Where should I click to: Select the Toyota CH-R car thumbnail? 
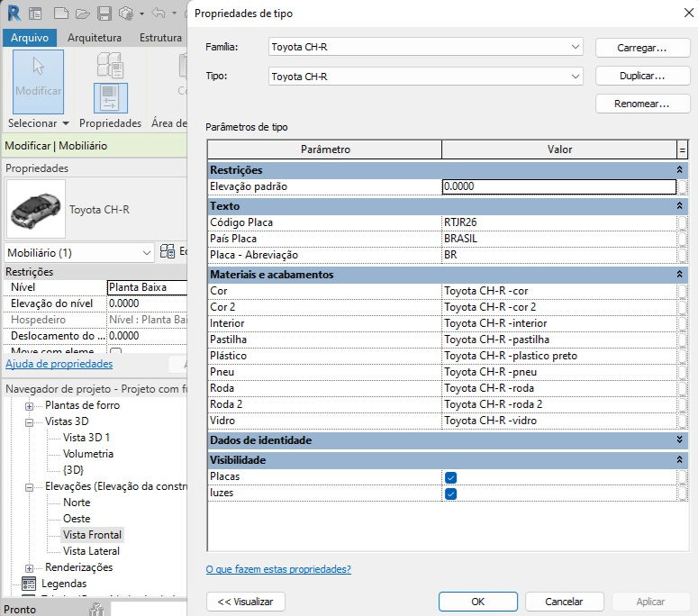pyautogui.click(x=35, y=209)
